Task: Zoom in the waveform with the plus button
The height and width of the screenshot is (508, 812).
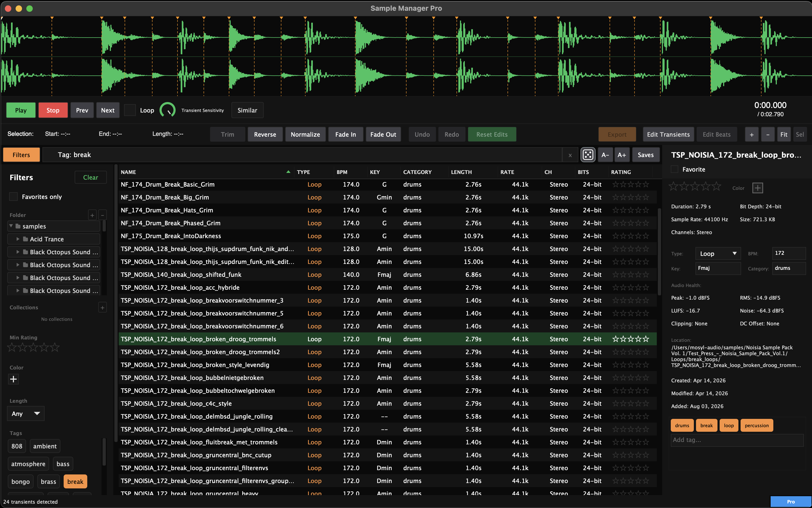Action: point(752,135)
